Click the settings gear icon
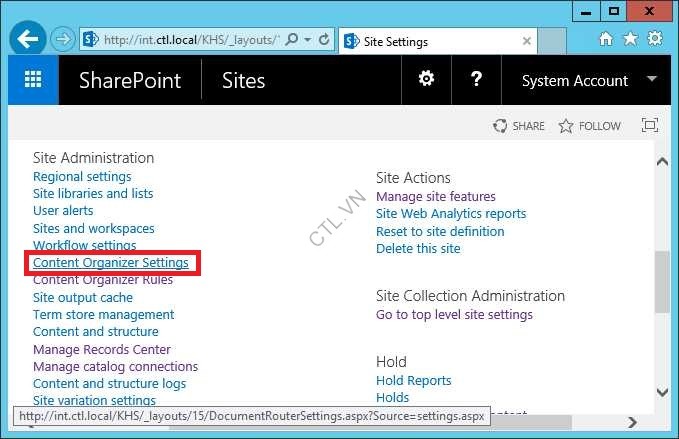This screenshot has height=439, width=679. (426, 80)
